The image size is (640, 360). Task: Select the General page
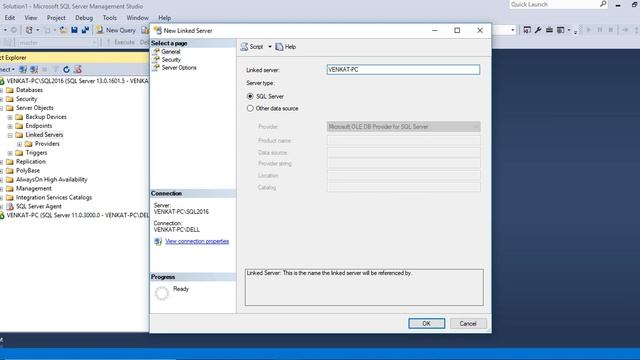click(x=171, y=52)
